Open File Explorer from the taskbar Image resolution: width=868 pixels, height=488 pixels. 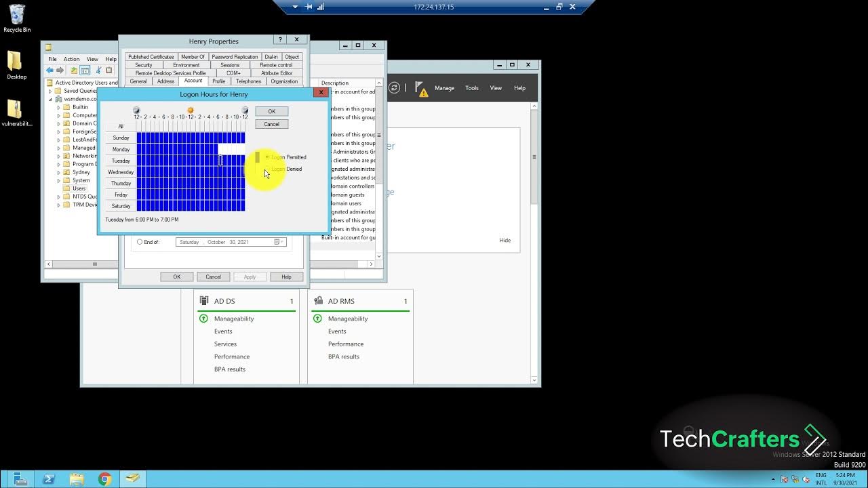coord(77,479)
